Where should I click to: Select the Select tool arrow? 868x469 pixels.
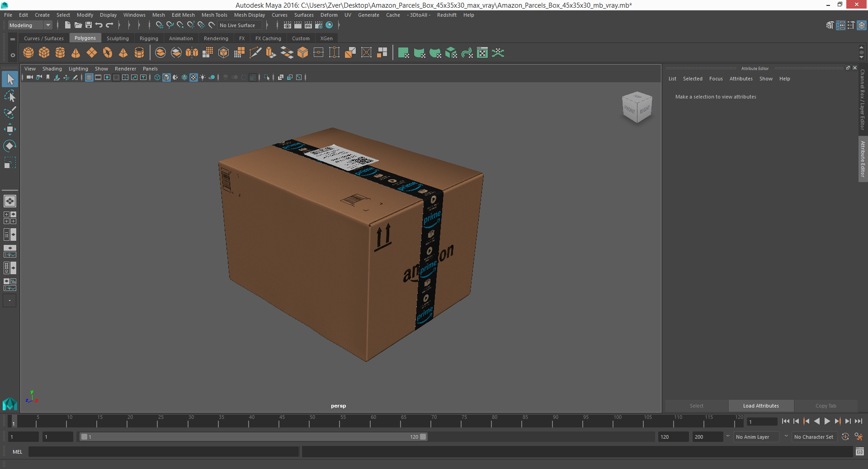coord(10,80)
